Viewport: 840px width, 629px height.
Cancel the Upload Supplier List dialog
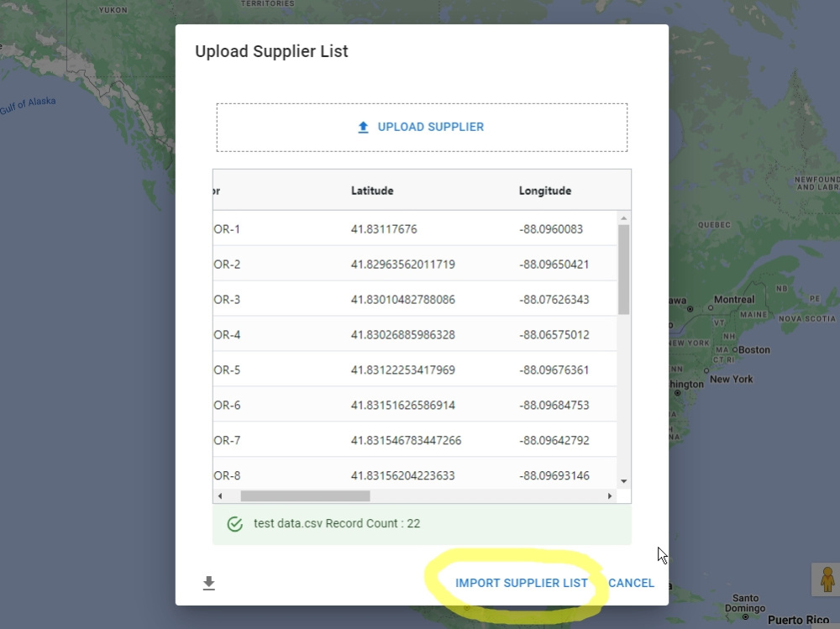click(x=630, y=582)
